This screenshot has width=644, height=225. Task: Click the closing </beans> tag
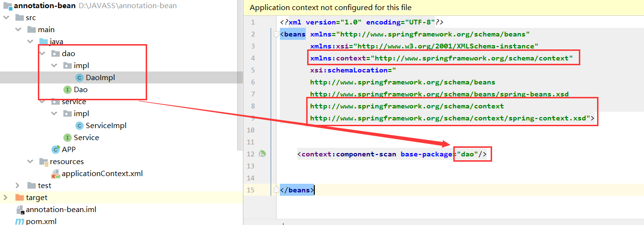(297, 190)
